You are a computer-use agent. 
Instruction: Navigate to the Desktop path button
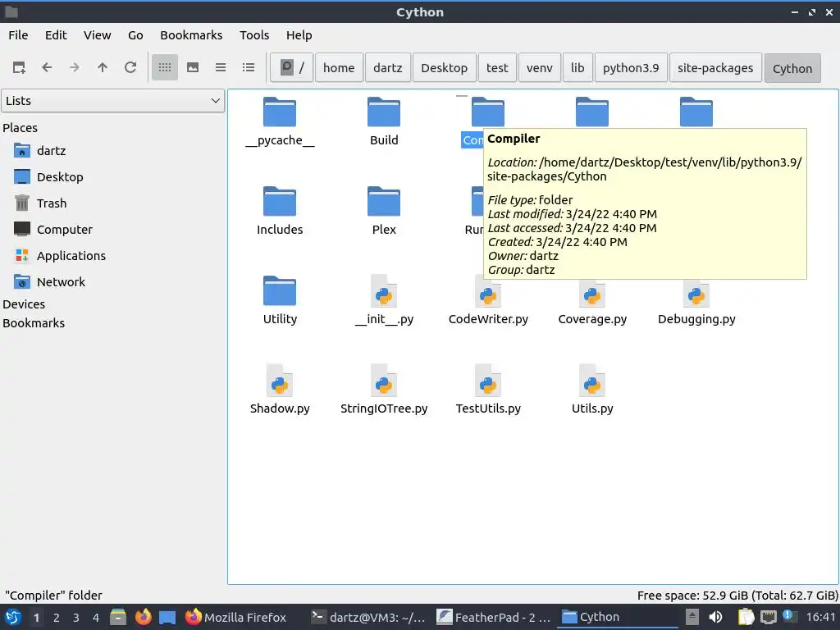tap(444, 68)
